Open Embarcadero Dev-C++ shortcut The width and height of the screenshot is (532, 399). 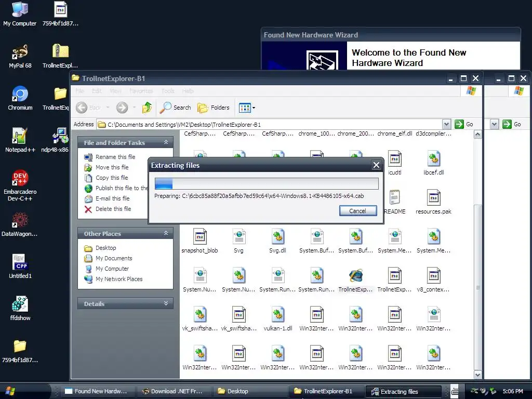tap(20, 185)
